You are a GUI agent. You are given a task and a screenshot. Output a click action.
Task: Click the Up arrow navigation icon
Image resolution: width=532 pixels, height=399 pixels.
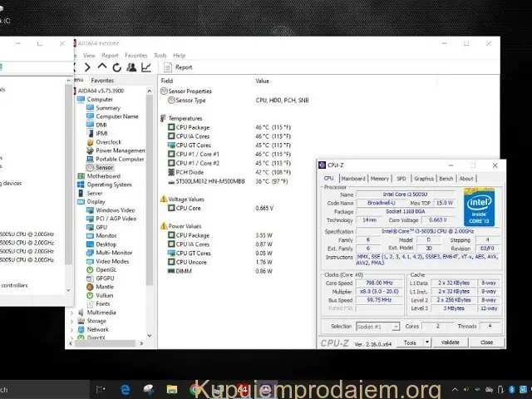pos(102,67)
